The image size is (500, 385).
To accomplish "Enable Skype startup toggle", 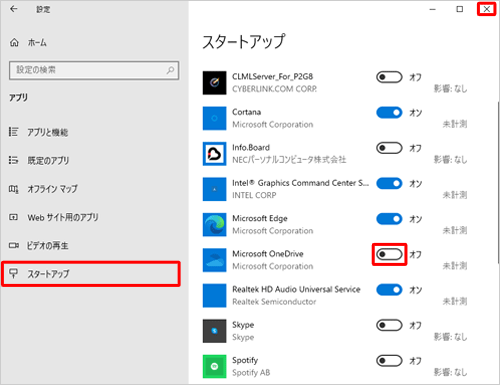I will click(389, 325).
